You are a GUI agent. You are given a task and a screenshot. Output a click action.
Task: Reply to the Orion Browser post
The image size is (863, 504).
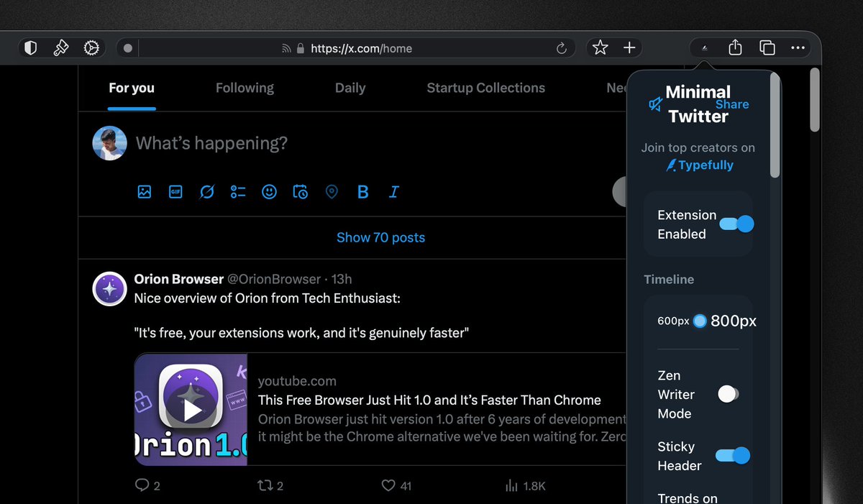tap(142, 485)
